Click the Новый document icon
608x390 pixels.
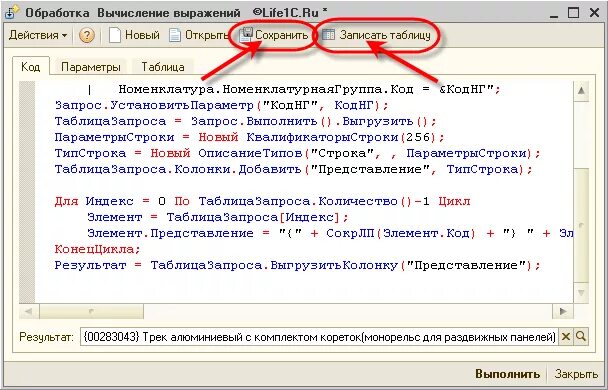pyautogui.click(x=114, y=35)
